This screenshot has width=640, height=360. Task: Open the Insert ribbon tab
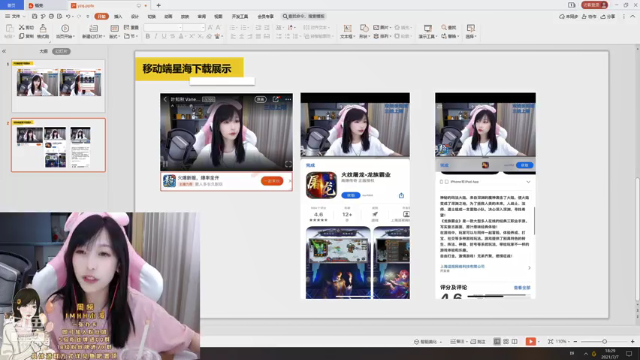pos(118,16)
